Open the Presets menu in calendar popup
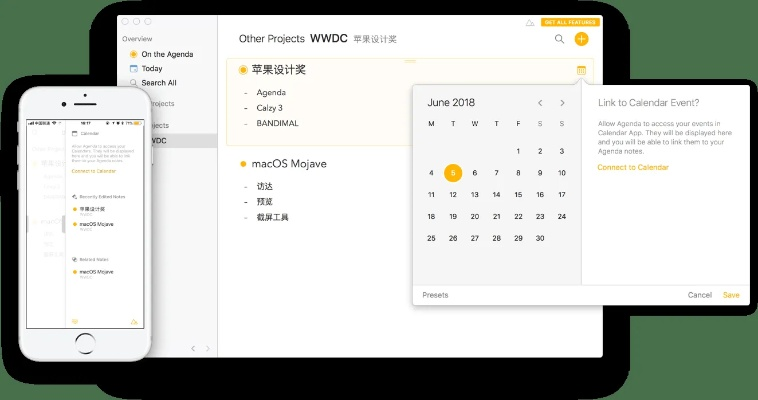The height and width of the screenshot is (400, 758). click(x=435, y=295)
